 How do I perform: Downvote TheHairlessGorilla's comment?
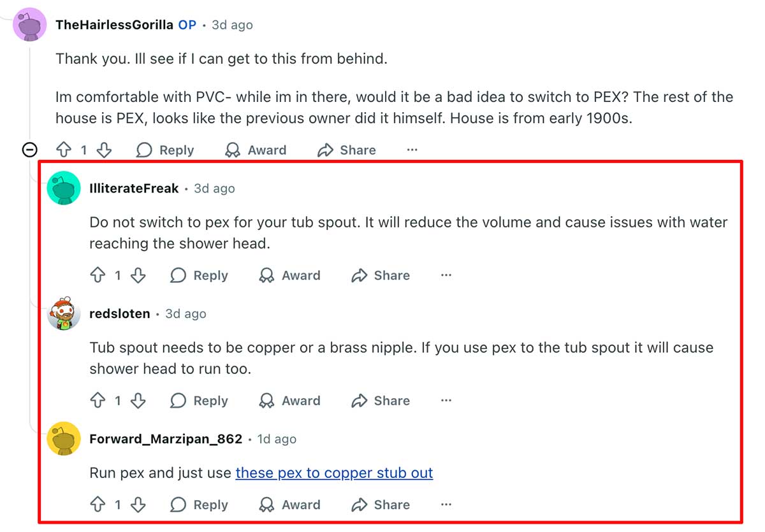(x=105, y=150)
